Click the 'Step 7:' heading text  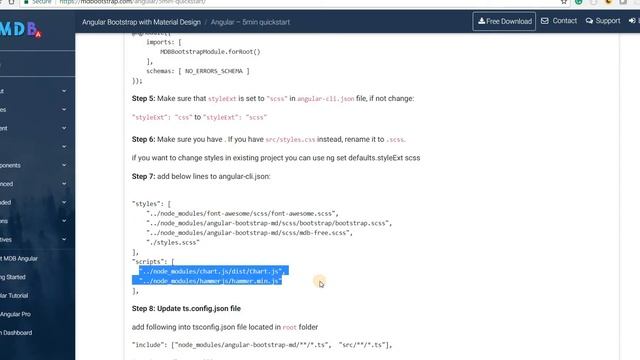pos(143,176)
